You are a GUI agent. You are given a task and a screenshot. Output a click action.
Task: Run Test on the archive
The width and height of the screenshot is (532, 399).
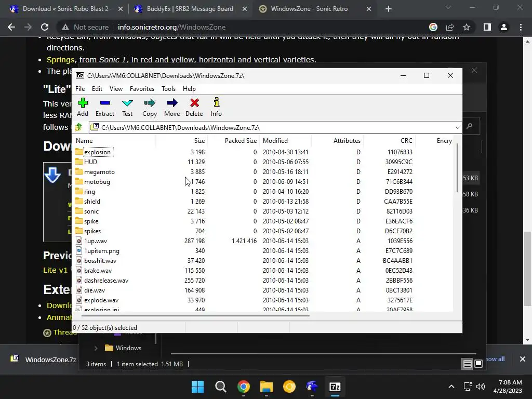point(127,107)
